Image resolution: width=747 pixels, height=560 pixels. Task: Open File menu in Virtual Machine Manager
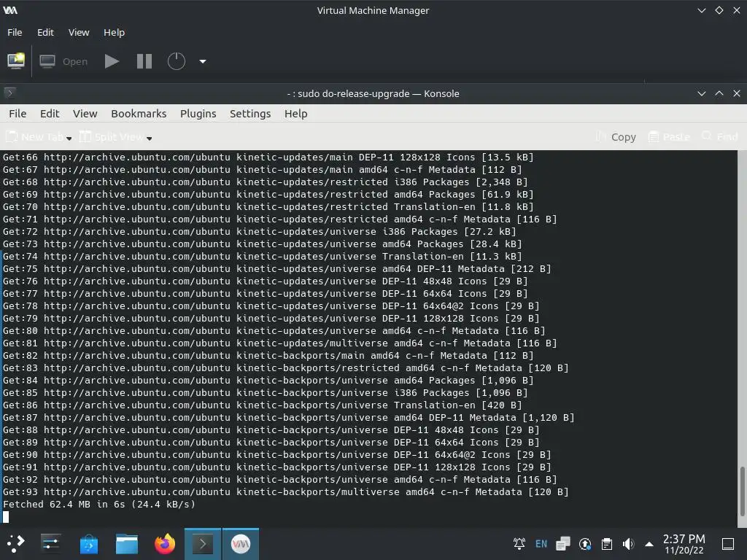(x=15, y=32)
